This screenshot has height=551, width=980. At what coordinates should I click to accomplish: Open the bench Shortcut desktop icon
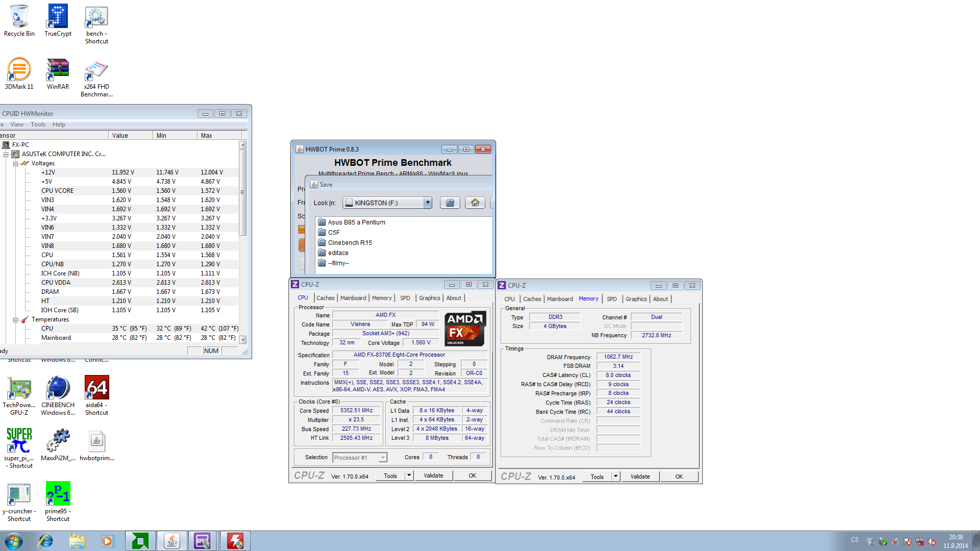[x=96, y=24]
